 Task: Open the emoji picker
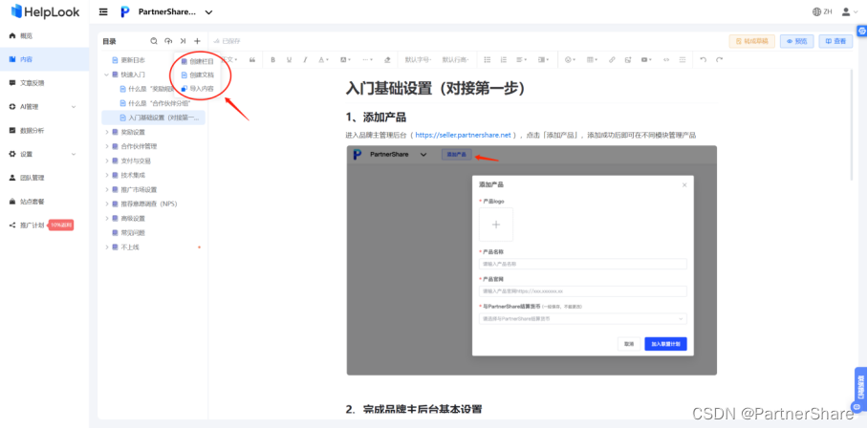[570, 60]
